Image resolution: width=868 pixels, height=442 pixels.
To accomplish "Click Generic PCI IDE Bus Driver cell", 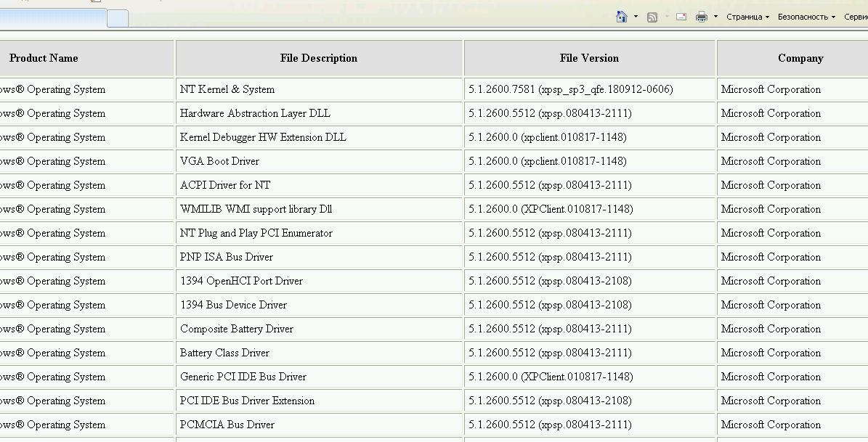I will pos(319,377).
